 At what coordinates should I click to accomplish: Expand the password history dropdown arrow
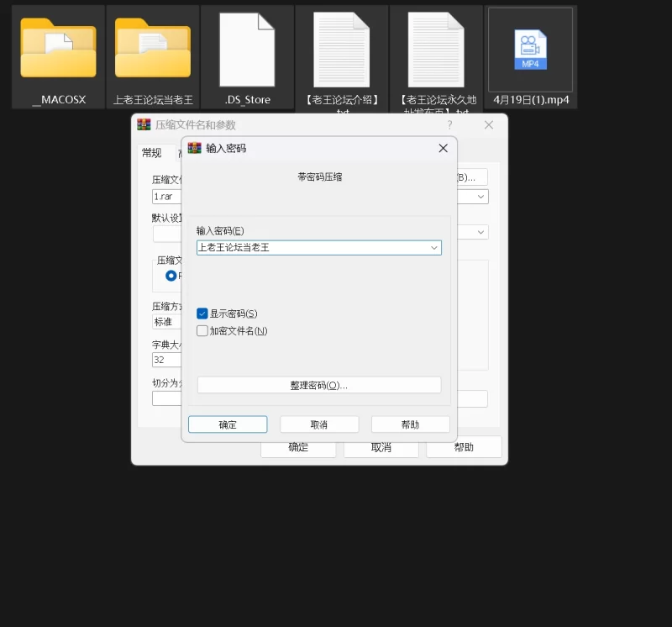tap(433, 248)
